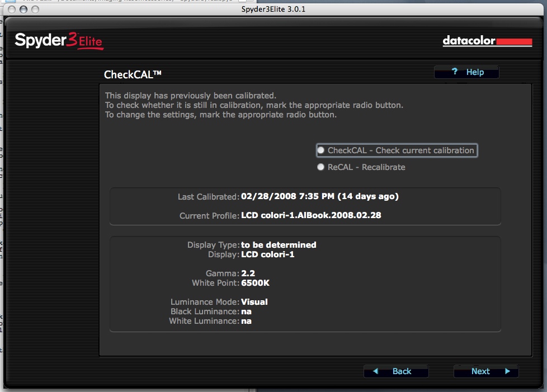Screen dimensions: 547x392
Task: Click the right arrow icon on Next
Action: pyautogui.click(x=507, y=371)
